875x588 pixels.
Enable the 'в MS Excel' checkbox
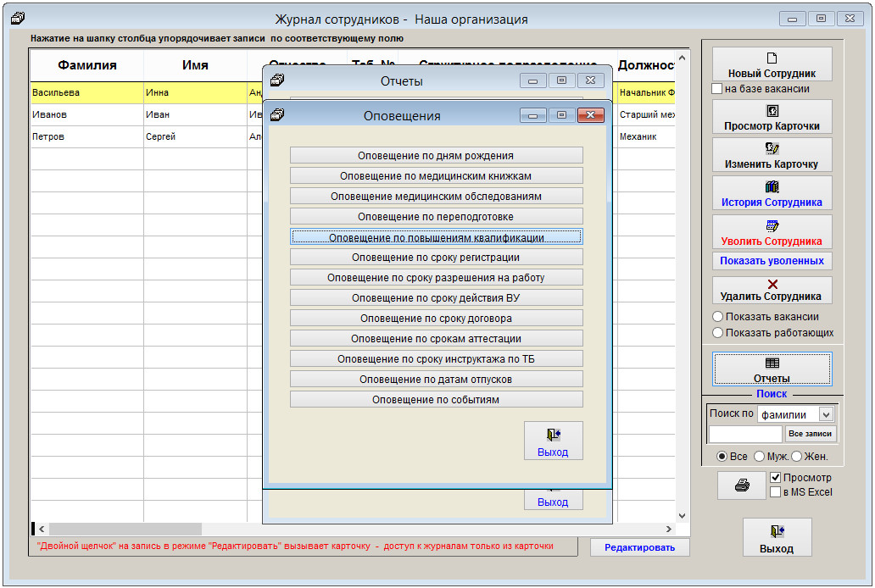776,492
